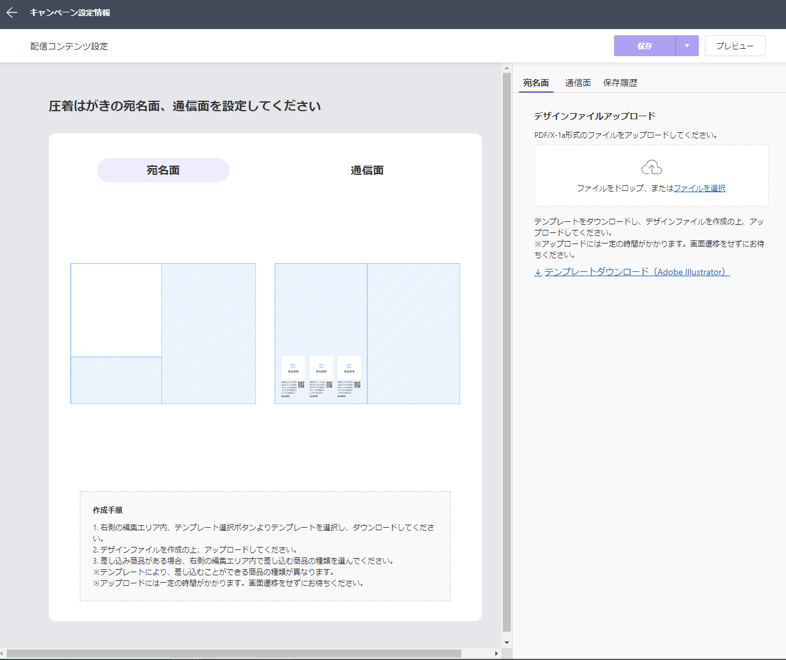Click the PDF/X-1a形式 upload instruction text

(x=626, y=135)
